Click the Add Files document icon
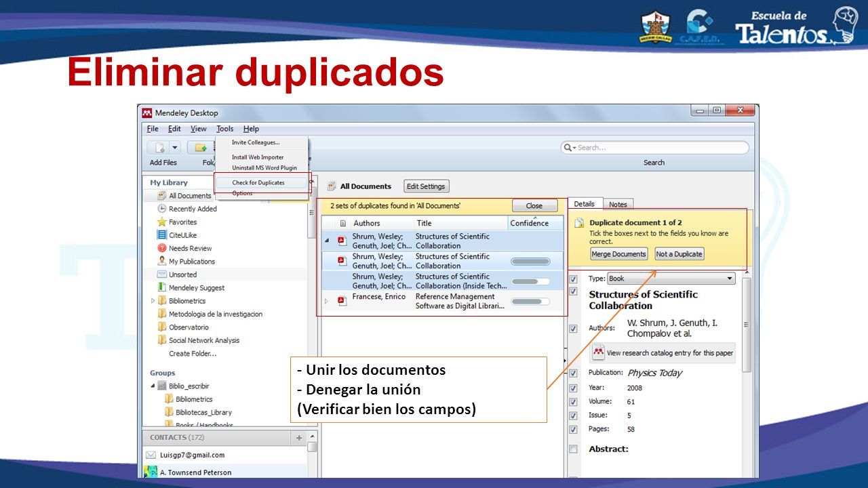Viewport: 868px width, 488px height. click(x=159, y=148)
